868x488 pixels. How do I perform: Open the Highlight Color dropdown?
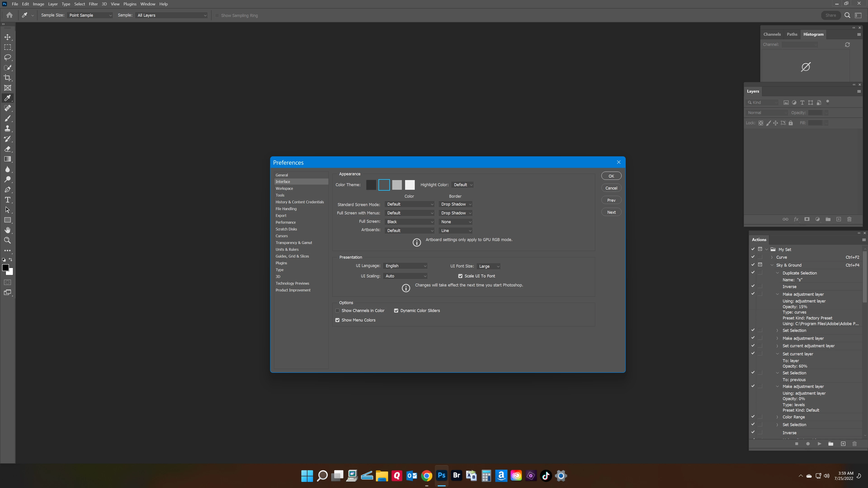(463, 185)
